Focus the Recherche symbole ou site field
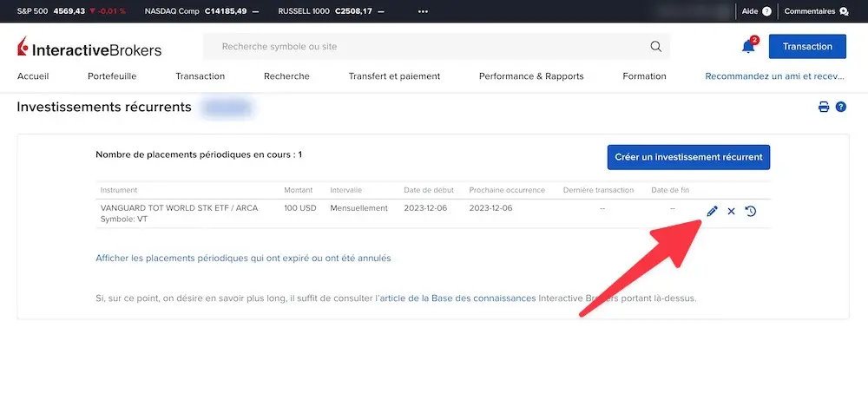 (x=437, y=47)
